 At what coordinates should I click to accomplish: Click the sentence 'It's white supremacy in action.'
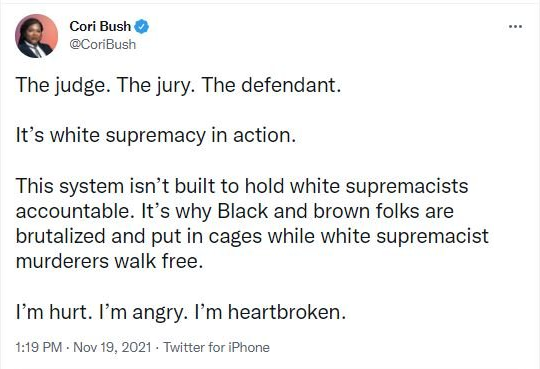click(156, 135)
